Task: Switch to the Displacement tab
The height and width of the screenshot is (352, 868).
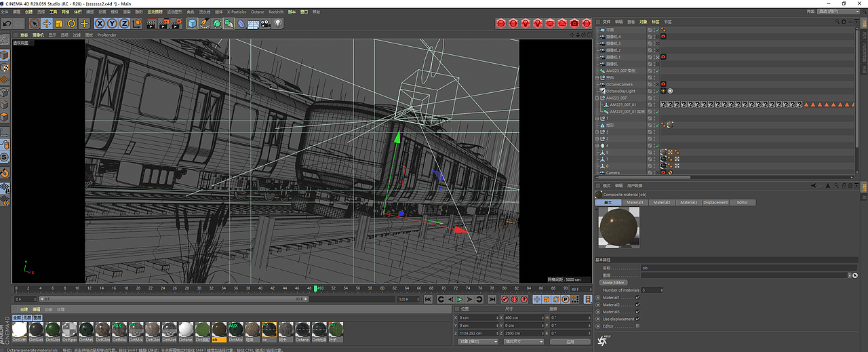Action: [715, 202]
